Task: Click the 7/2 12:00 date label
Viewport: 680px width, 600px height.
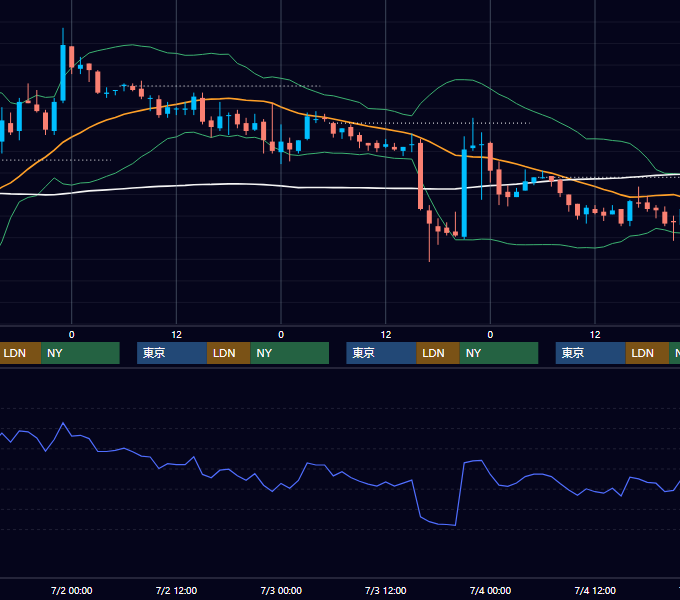Action: pos(177,590)
